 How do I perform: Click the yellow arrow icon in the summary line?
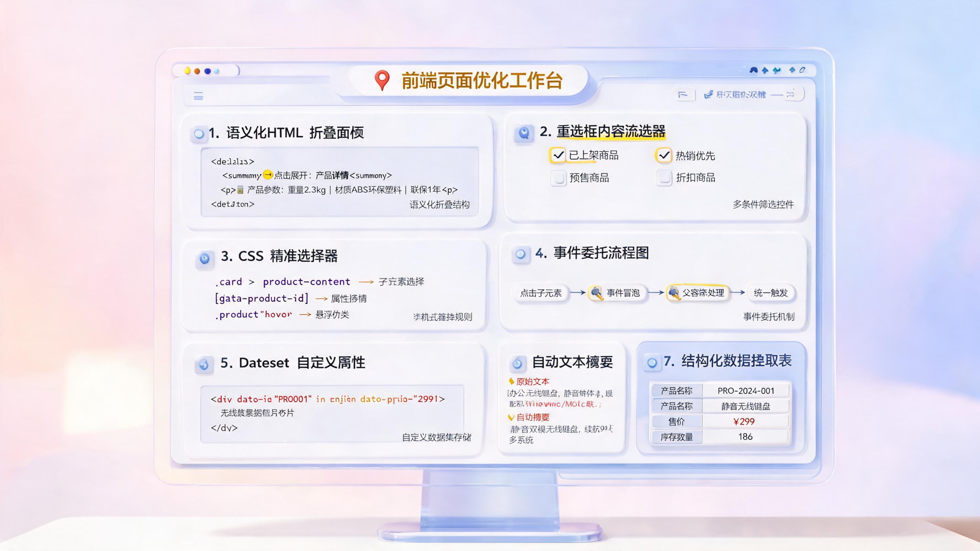pos(268,175)
